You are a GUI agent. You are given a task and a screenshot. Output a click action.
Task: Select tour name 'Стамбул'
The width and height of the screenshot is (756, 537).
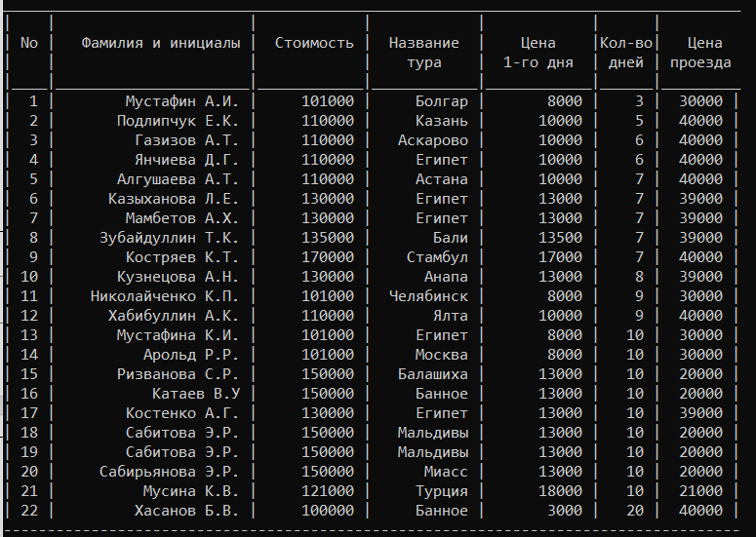(x=437, y=257)
